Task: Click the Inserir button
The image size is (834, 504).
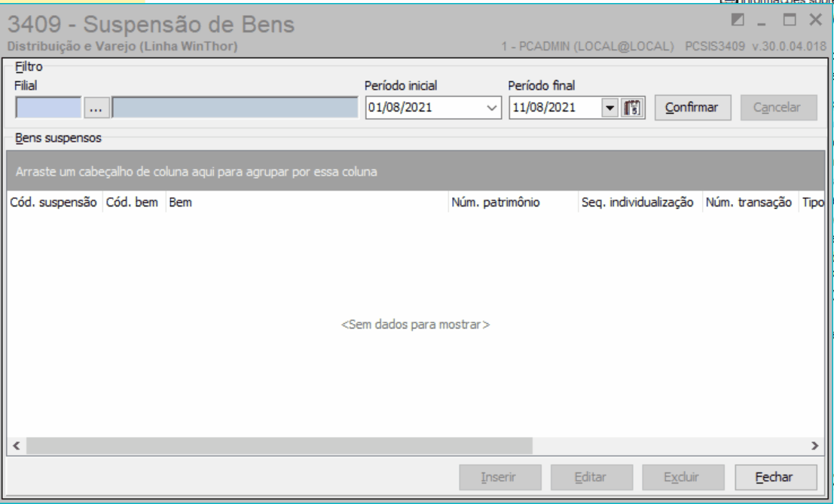Action: 500,478
